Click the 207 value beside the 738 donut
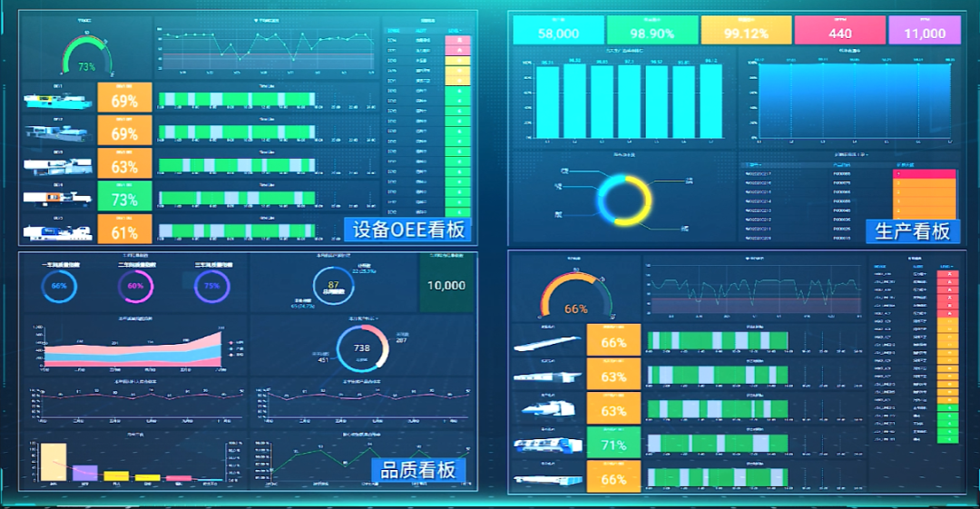 coord(401,340)
